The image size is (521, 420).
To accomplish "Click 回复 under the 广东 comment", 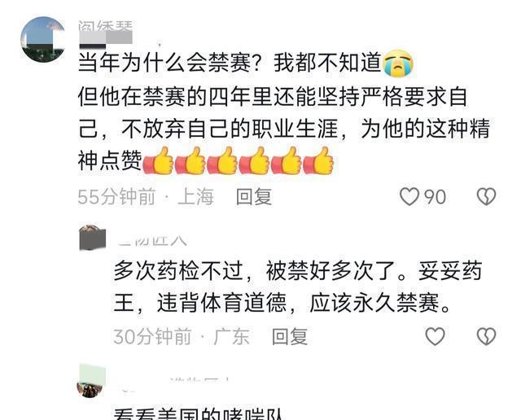I will click(x=290, y=337).
